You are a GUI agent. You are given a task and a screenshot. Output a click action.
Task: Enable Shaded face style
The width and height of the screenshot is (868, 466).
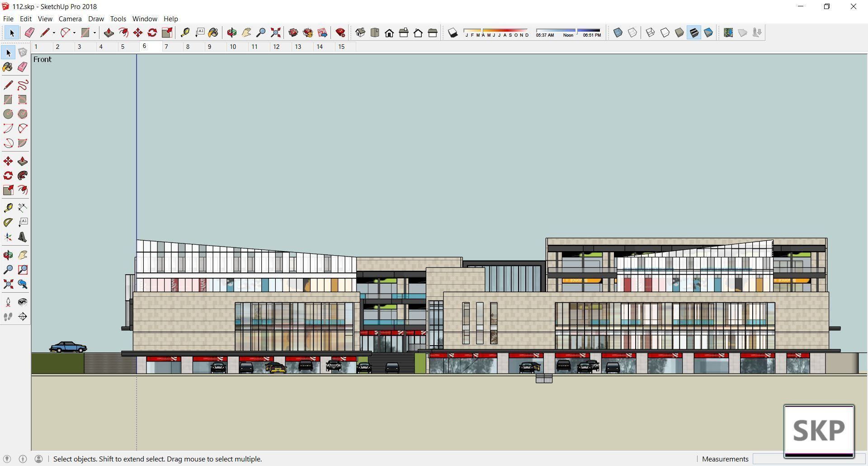(679, 33)
